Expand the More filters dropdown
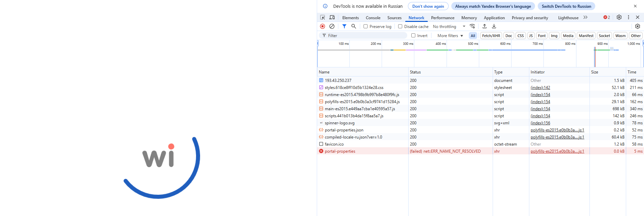This screenshot has height=216, width=644. [x=450, y=36]
